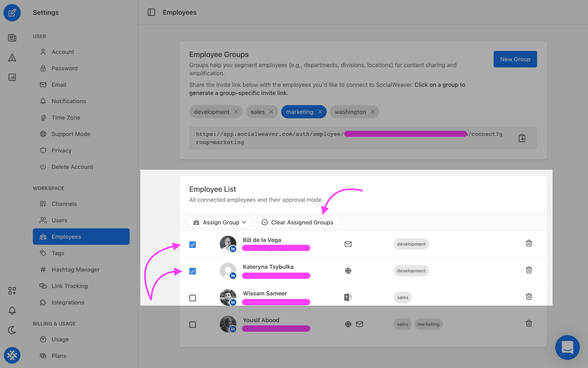Open Password settings

point(81,68)
